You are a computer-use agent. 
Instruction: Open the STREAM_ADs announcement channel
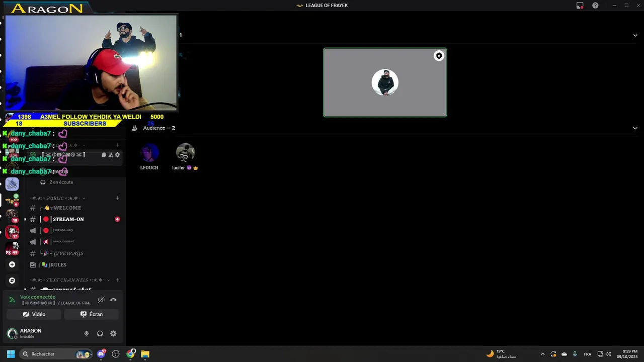[x=73, y=230]
